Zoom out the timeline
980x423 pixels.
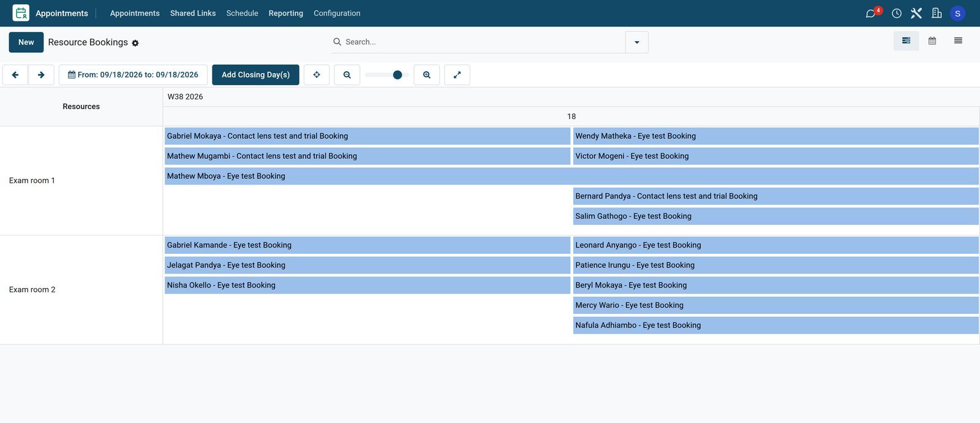click(347, 75)
